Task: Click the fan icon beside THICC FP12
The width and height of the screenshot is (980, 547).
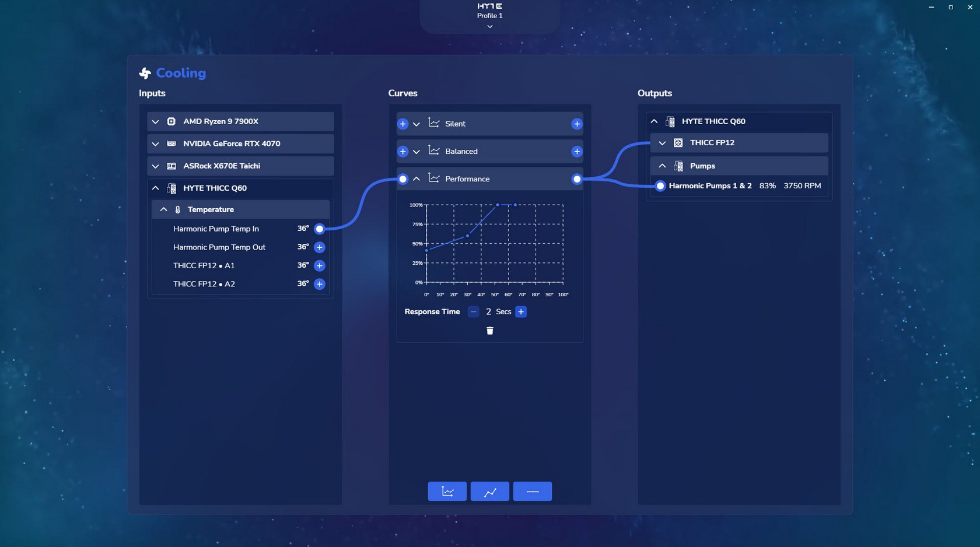Action: point(678,143)
